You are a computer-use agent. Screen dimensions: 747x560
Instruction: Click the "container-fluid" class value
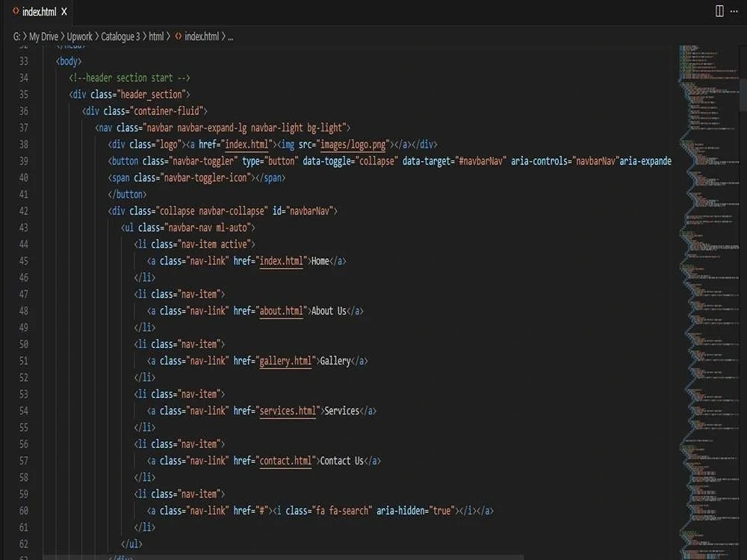click(167, 111)
